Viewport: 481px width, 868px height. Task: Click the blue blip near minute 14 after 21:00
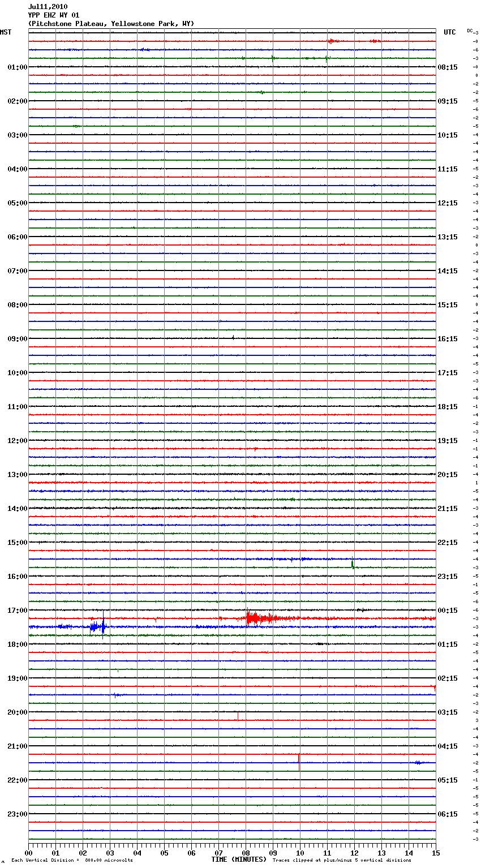click(418, 763)
